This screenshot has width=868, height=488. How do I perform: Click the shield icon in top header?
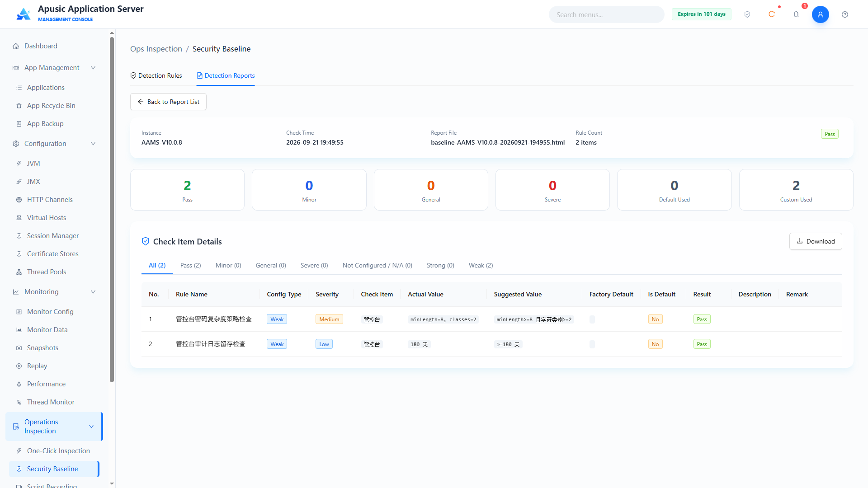click(x=747, y=14)
